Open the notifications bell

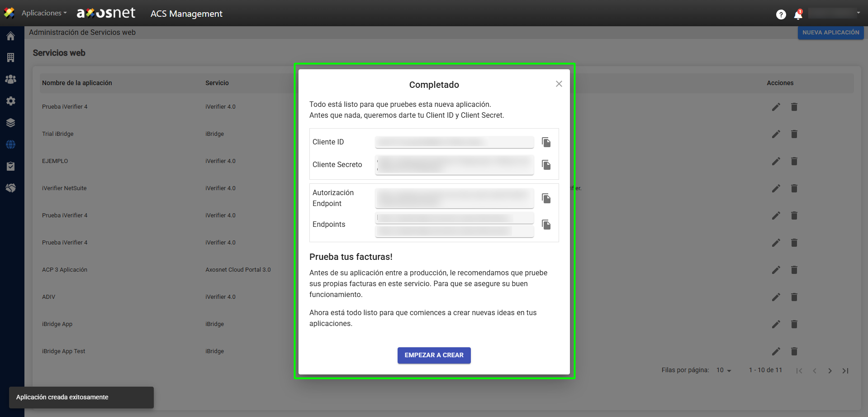(x=798, y=15)
